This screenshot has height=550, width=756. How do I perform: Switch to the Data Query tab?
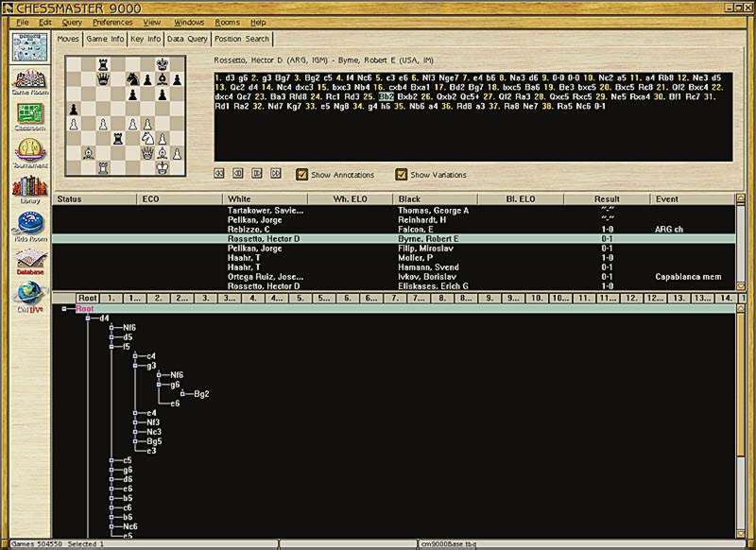click(187, 39)
